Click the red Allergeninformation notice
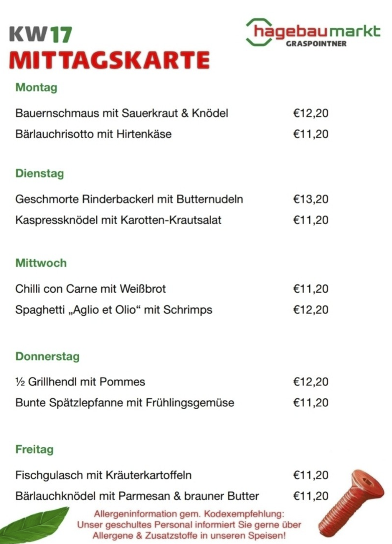Image resolution: width=392 pixels, height=544 pixels. tap(189, 524)
